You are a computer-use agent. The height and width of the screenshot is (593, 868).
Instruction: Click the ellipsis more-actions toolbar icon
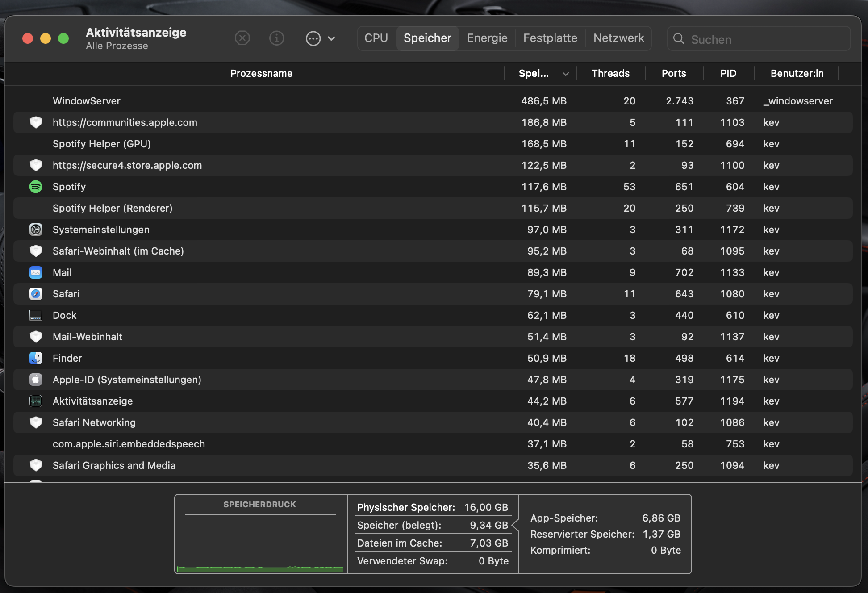tap(313, 38)
